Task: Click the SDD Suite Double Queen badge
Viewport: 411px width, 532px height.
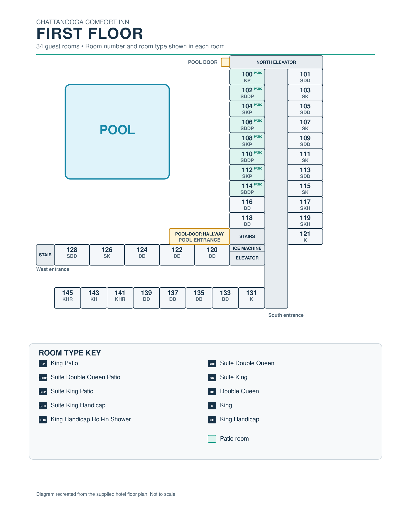Action: tap(212, 364)
